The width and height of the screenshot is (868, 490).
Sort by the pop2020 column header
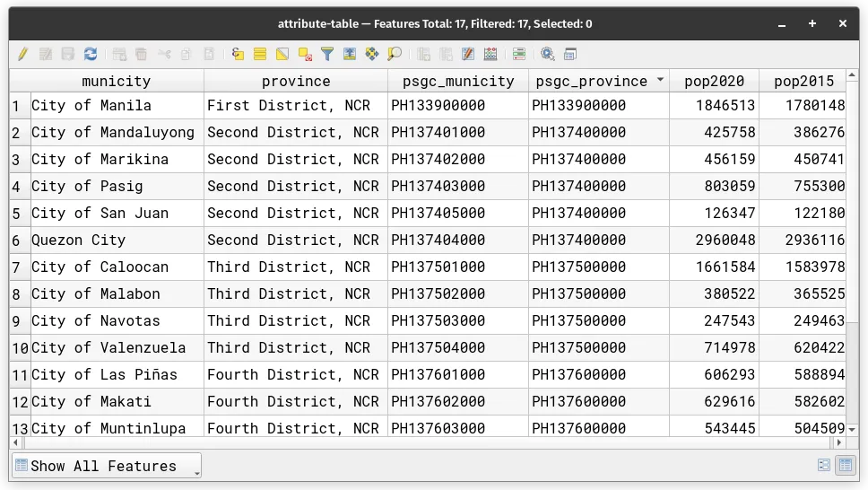coord(714,81)
